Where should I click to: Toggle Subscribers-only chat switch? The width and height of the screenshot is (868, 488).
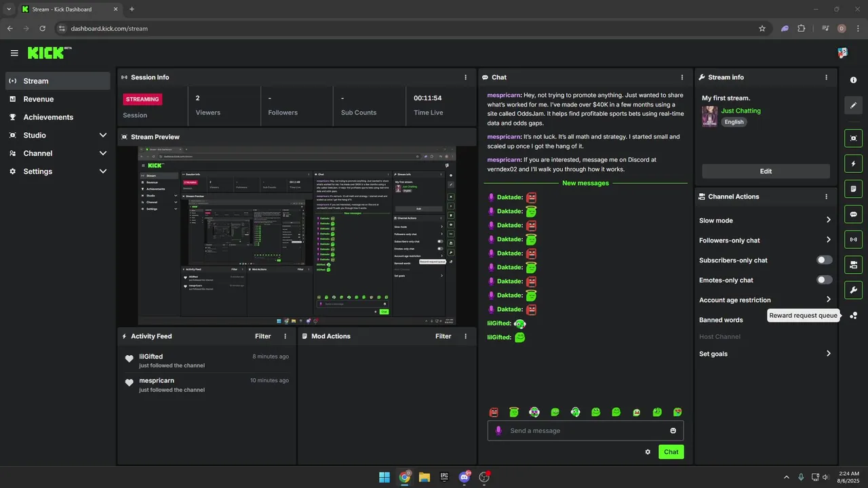(x=824, y=260)
